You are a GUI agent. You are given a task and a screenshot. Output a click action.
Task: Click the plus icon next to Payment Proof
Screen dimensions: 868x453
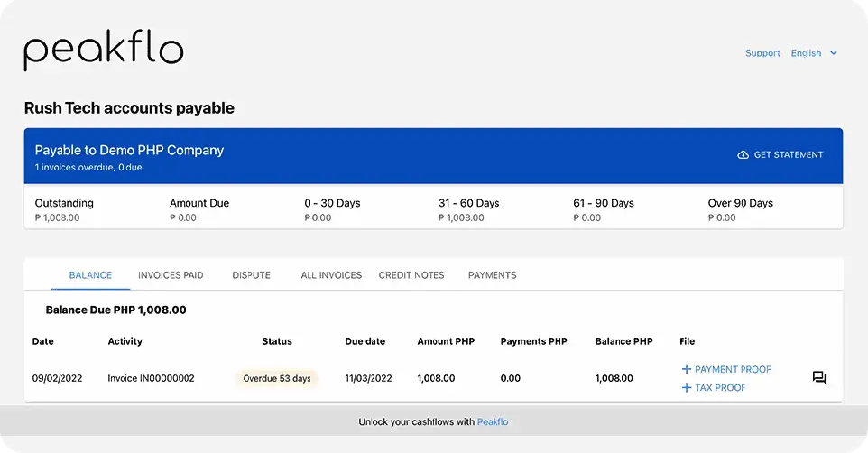point(687,369)
